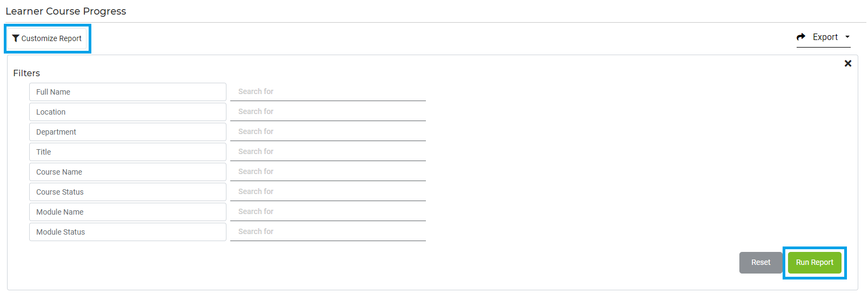Expand the Export dropdown caret

847,37
